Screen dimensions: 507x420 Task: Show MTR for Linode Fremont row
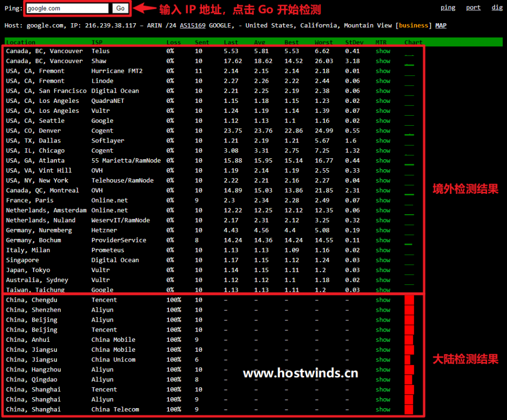[x=383, y=81]
